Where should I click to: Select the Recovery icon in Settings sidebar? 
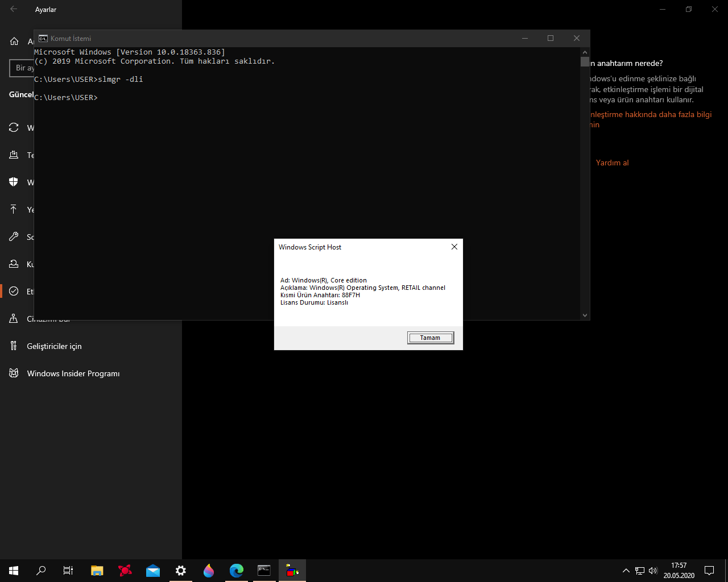coord(14,264)
